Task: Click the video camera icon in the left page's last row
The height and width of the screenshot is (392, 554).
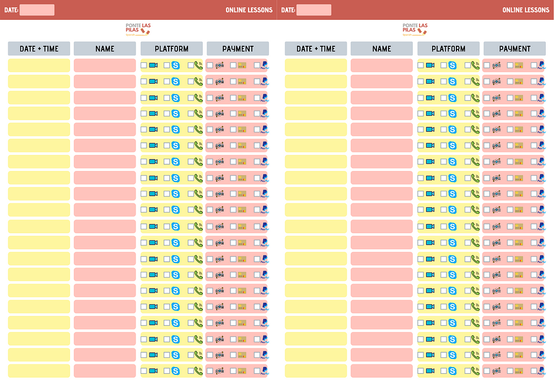Action: coord(153,371)
